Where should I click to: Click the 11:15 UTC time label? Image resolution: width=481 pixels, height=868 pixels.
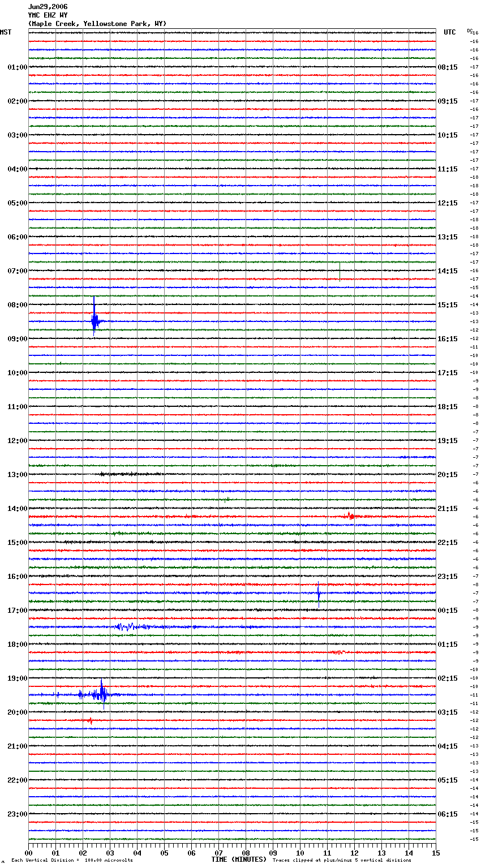click(x=448, y=169)
